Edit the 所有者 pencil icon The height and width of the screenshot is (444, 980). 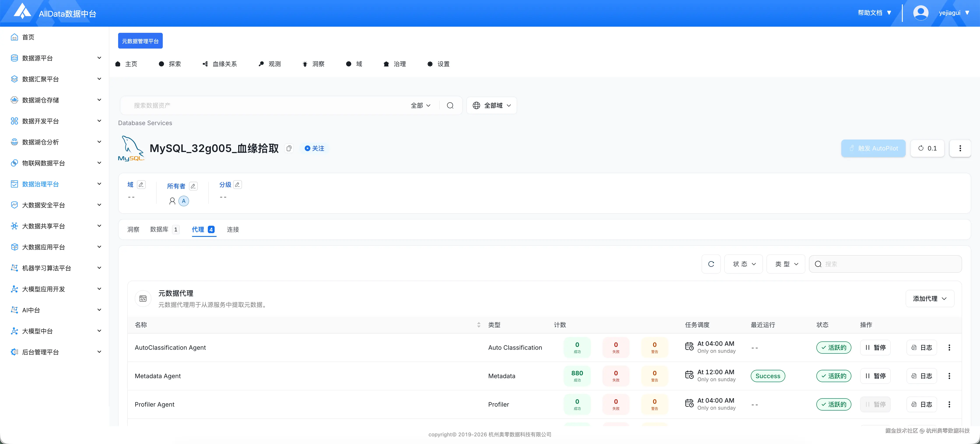pyautogui.click(x=193, y=186)
